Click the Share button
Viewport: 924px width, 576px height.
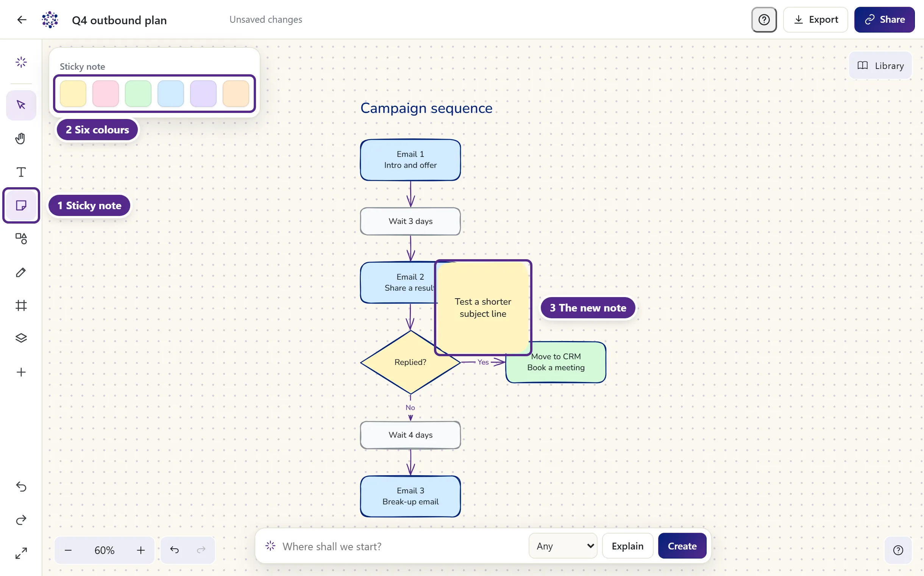click(884, 20)
